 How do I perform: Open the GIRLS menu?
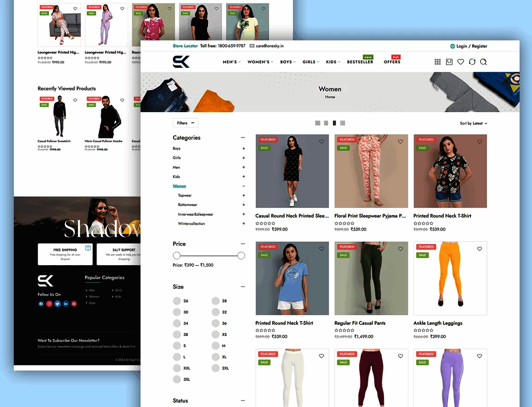point(311,62)
